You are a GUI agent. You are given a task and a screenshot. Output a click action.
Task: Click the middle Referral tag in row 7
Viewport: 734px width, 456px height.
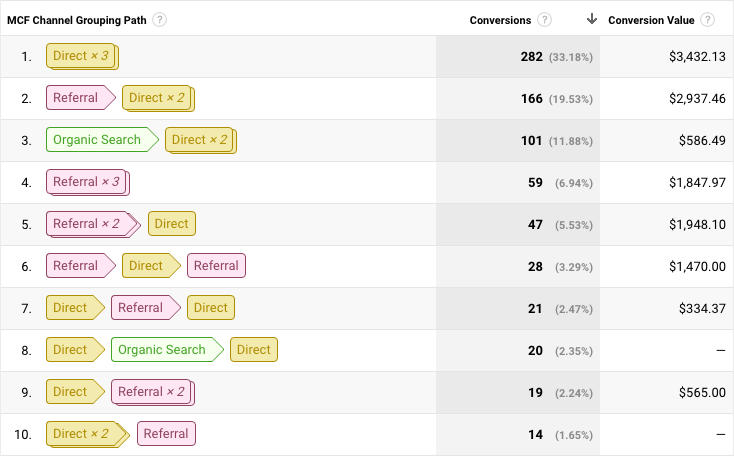[x=140, y=308]
